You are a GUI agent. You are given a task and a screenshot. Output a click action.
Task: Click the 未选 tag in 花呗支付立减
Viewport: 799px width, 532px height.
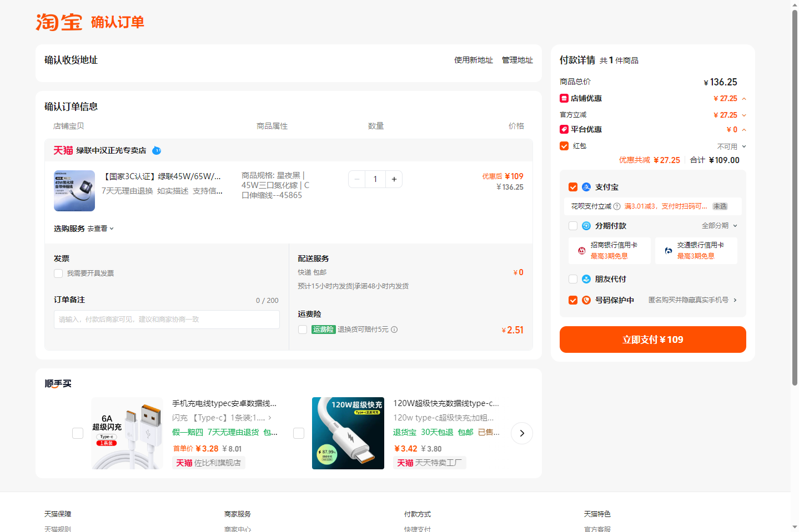coord(720,206)
